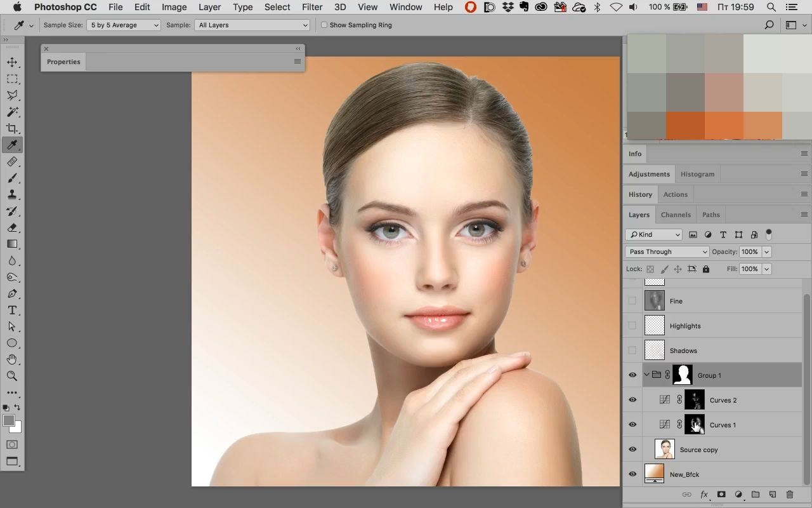812x508 pixels.
Task: Open the Sample Size dropdown
Action: (124, 25)
